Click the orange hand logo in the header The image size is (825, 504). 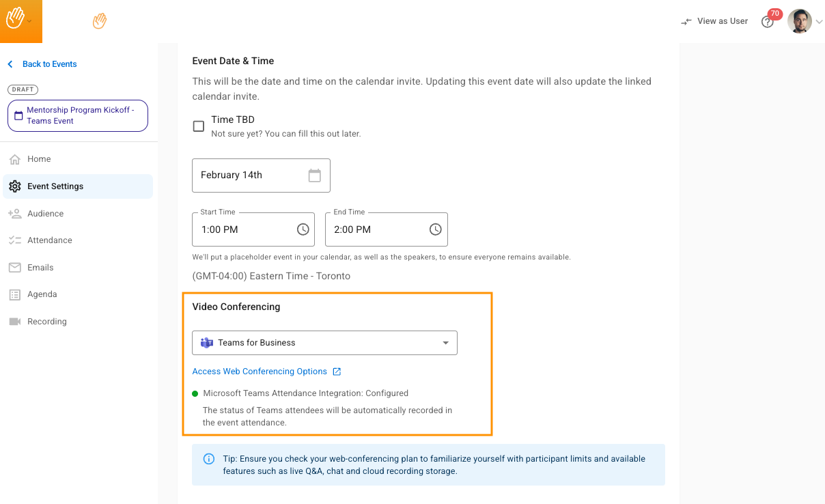coord(100,21)
